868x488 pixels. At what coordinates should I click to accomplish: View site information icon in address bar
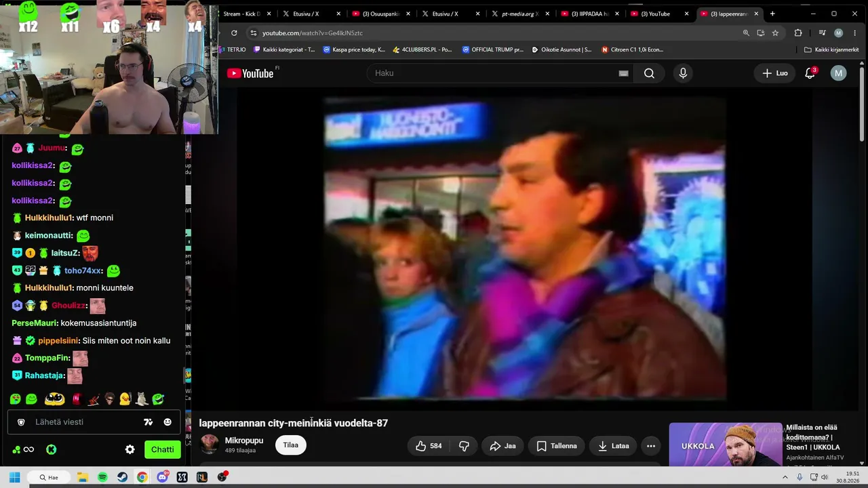(253, 33)
